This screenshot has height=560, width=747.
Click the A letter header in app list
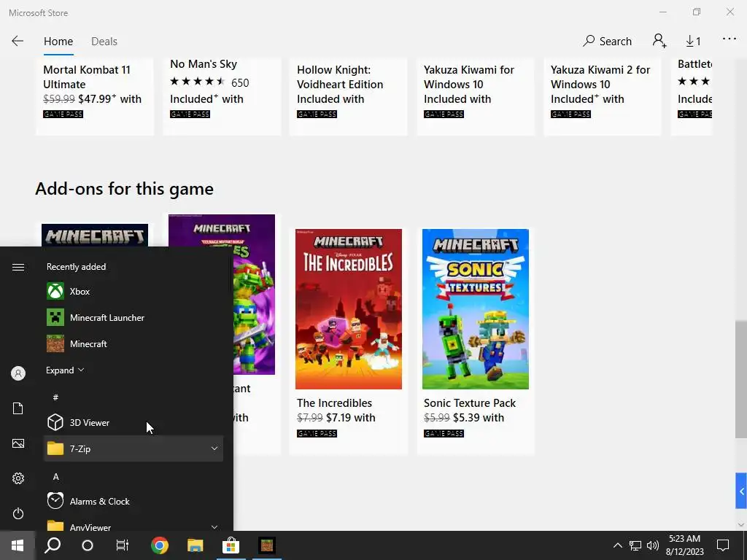point(55,477)
